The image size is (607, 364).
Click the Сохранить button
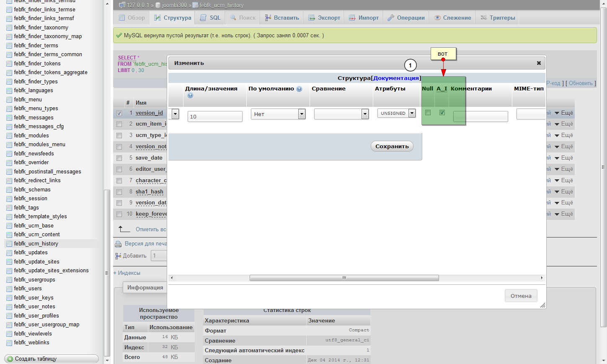[392, 146]
